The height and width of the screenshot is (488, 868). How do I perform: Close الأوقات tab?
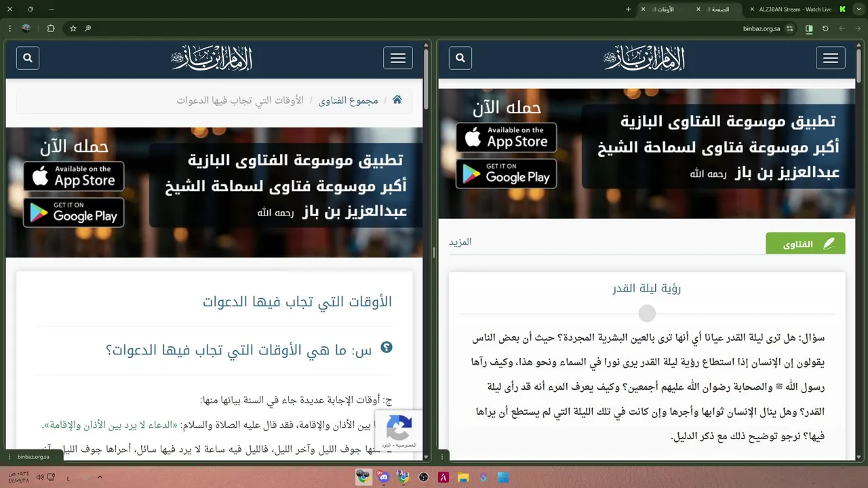[643, 9]
